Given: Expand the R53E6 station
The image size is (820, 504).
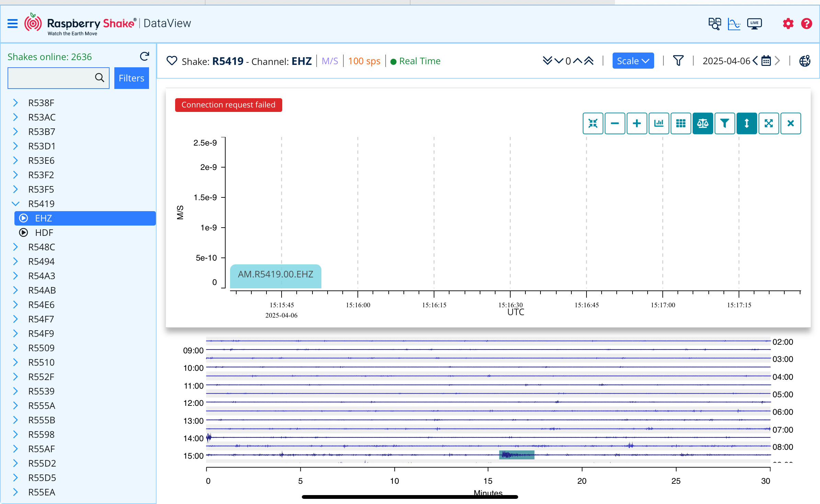Looking at the screenshot, I should pos(15,160).
